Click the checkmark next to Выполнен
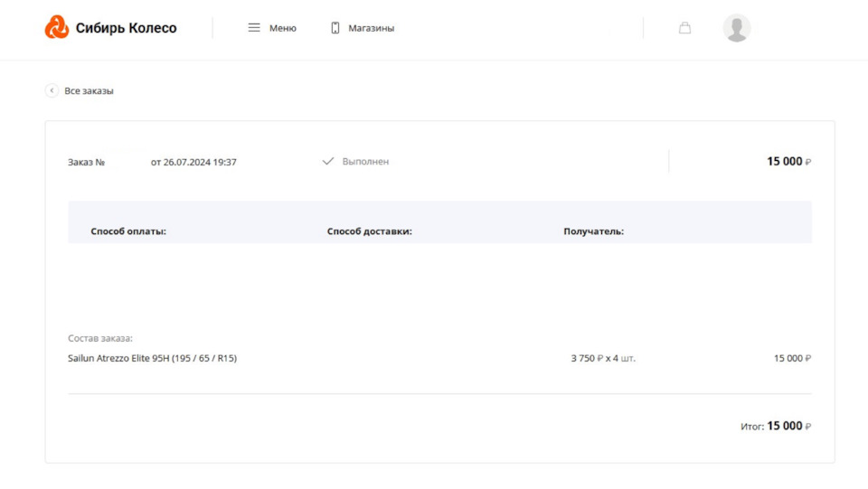Image resolution: width=868 pixels, height=489 pixels. point(328,161)
